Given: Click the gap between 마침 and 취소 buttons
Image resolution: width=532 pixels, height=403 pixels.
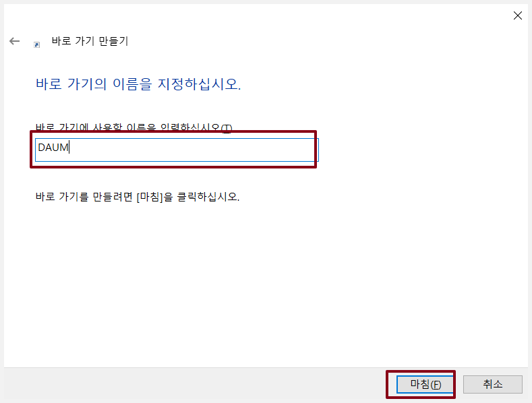Looking at the screenshot, I should [459, 384].
